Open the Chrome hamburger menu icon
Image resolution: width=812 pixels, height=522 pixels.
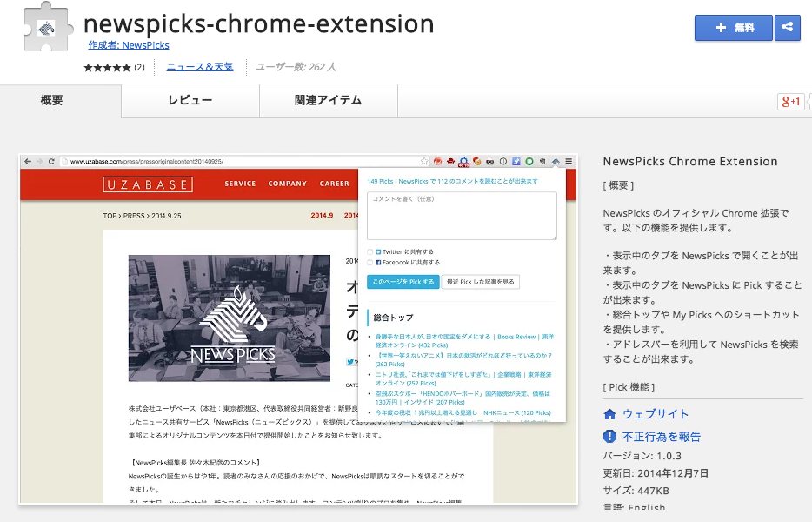click(x=569, y=161)
